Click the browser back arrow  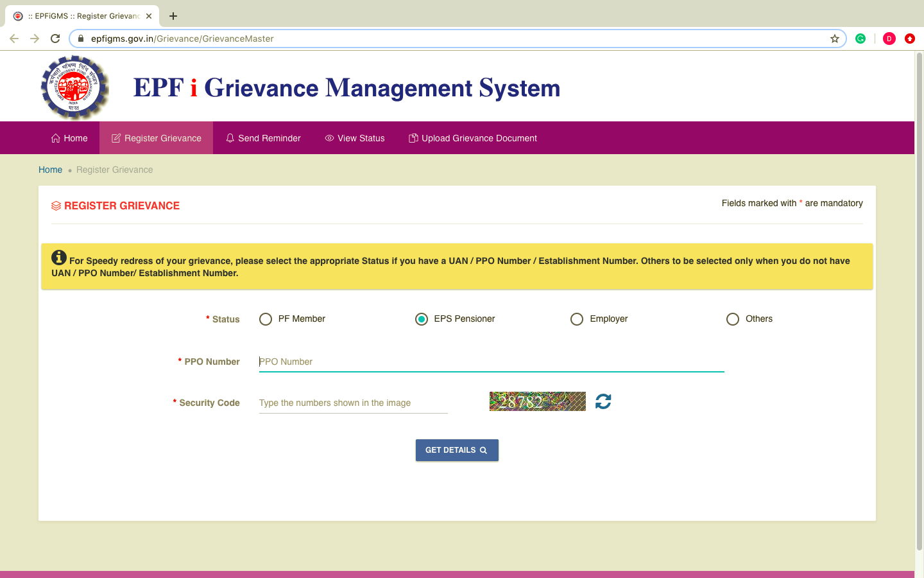point(14,39)
